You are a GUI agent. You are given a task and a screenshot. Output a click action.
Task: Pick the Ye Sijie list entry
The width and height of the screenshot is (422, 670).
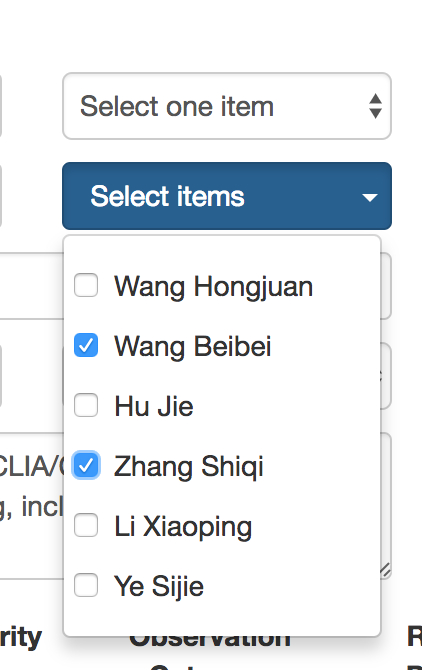click(x=158, y=586)
